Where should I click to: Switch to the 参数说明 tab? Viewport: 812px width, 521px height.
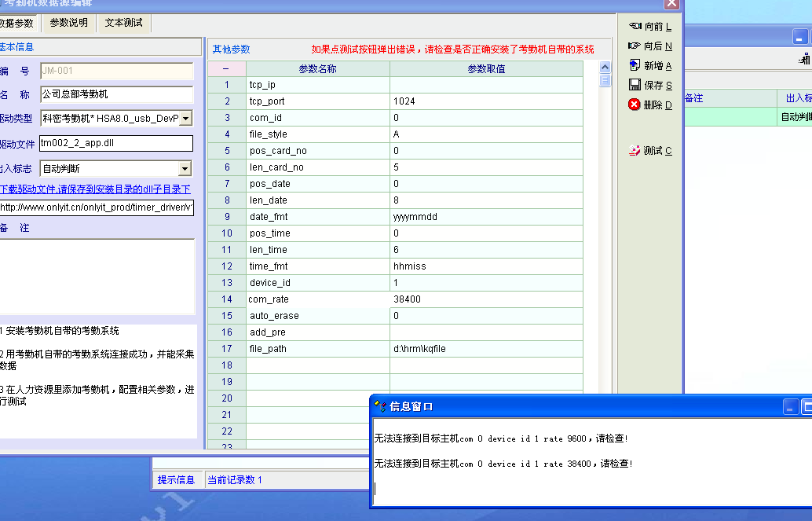(69, 23)
